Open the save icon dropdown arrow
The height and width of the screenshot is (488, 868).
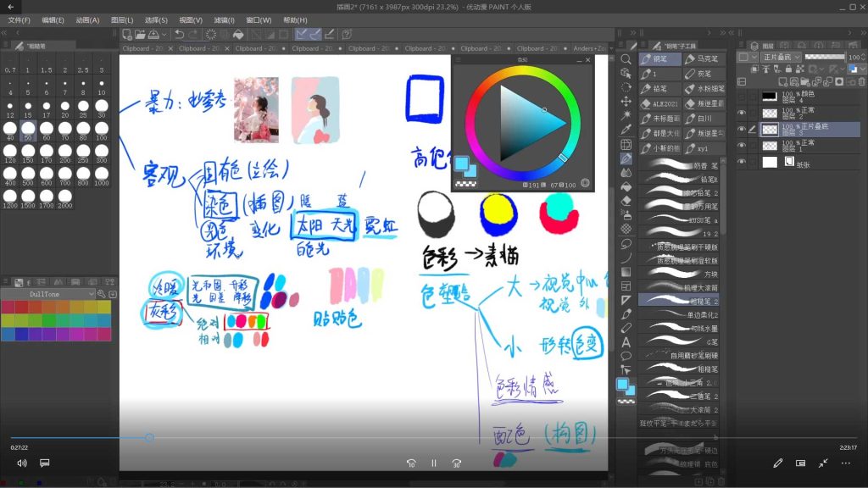click(x=164, y=34)
